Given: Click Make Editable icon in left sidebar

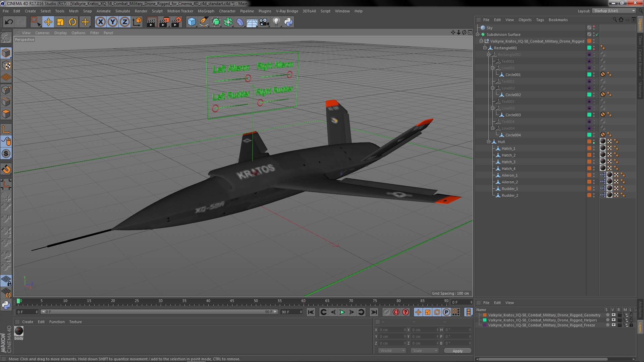Looking at the screenshot, I should click(6, 38).
